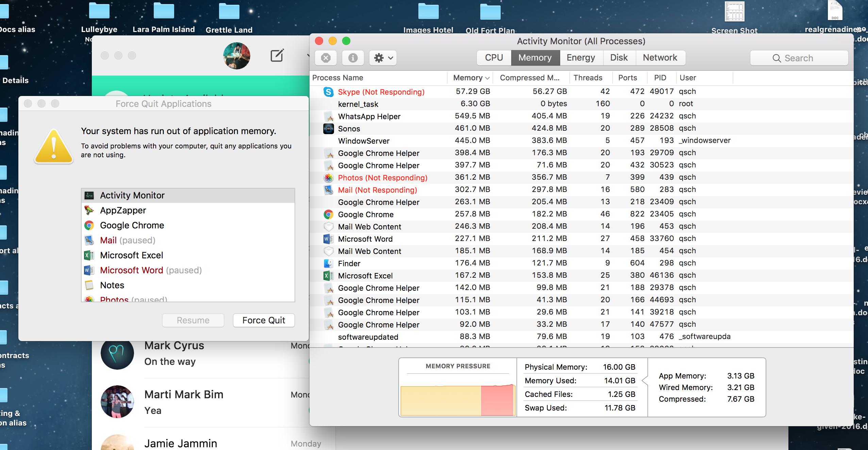Click the Google Chrome icon in Force Quit list
Image resolution: width=868 pixels, height=450 pixels.
89,225
